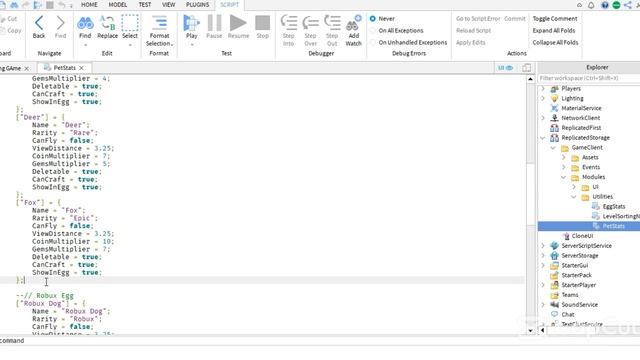Open the HOME ribbon tab
Viewport: 640px width, 360px height.
click(x=89, y=4)
